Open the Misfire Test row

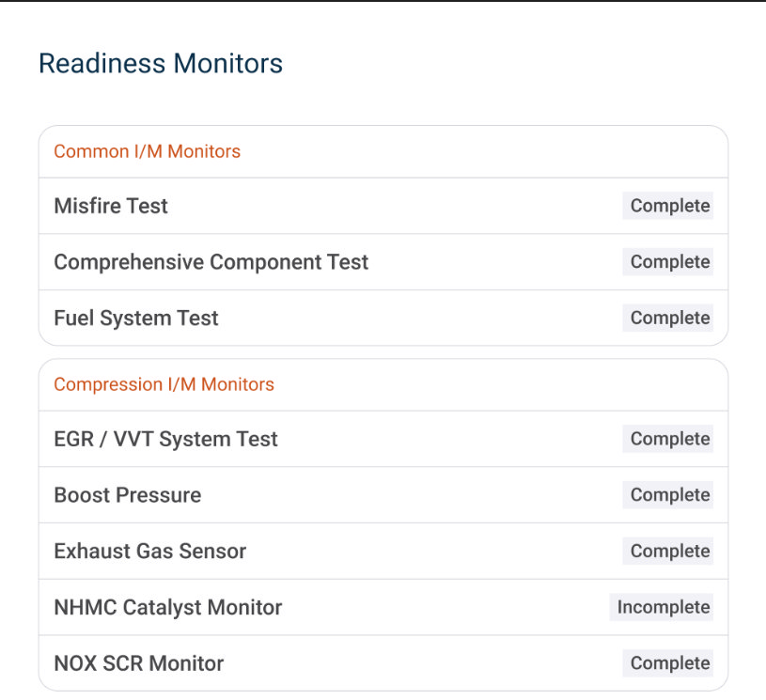[x=383, y=206]
